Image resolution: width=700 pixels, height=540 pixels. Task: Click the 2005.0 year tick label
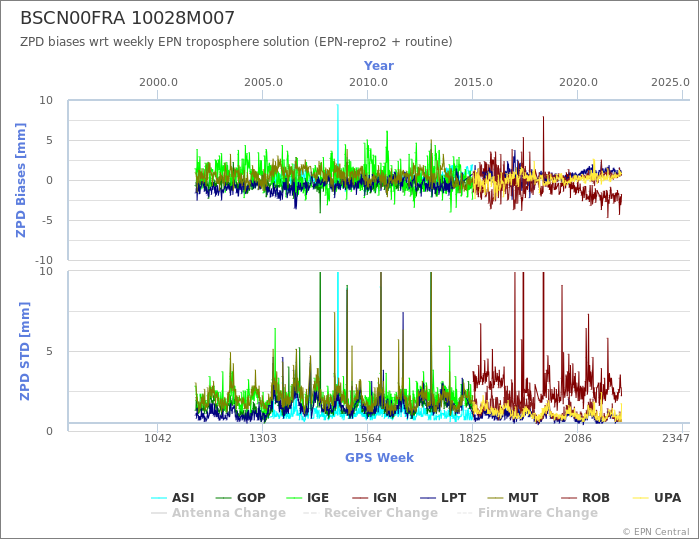pyautogui.click(x=263, y=83)
